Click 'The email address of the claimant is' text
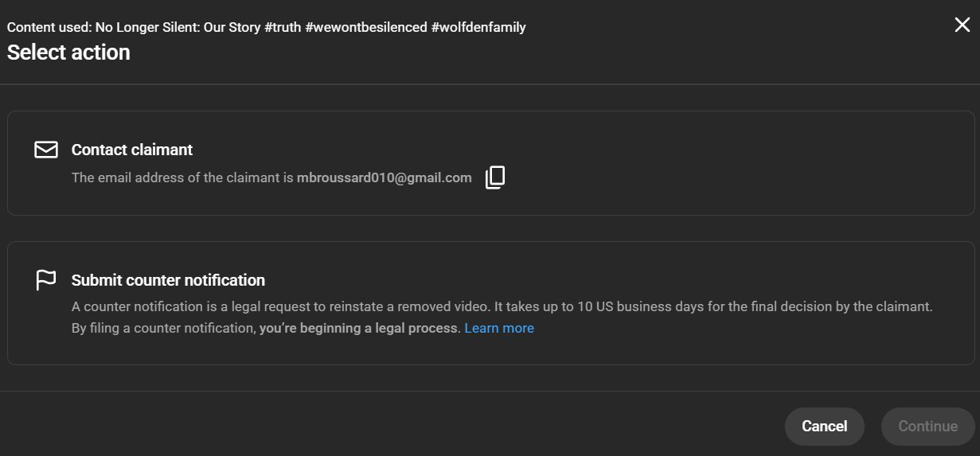Viewport: 980px width, 456px height. [182, 177]
